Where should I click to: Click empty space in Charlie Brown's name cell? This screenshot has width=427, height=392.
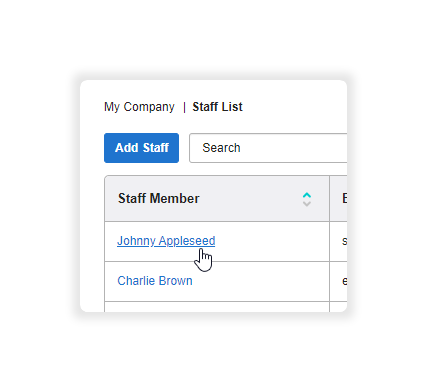(x=260, y=281)
